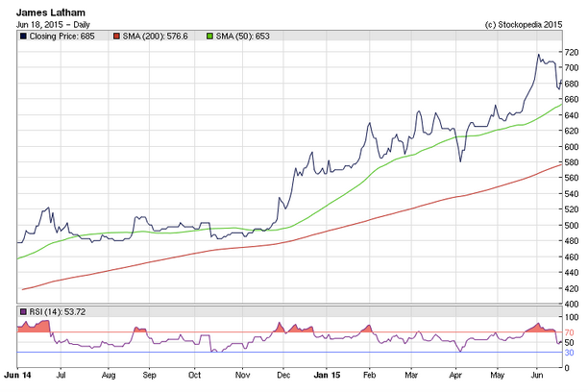This screenshot has width=588, height=392.
Task: Click the '680' price axis label
Action: (x=572, y=84)
